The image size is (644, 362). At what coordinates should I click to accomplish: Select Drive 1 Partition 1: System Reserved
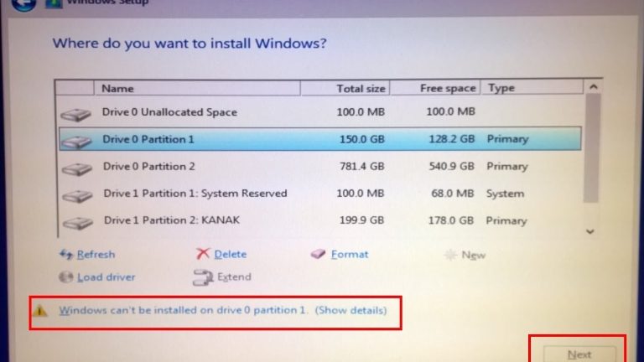(x=320, y=194)
